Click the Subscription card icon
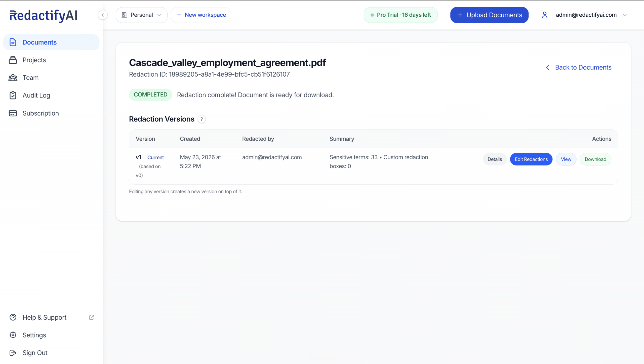The width and height of the screenshot is (644, 364). [13, 113]
